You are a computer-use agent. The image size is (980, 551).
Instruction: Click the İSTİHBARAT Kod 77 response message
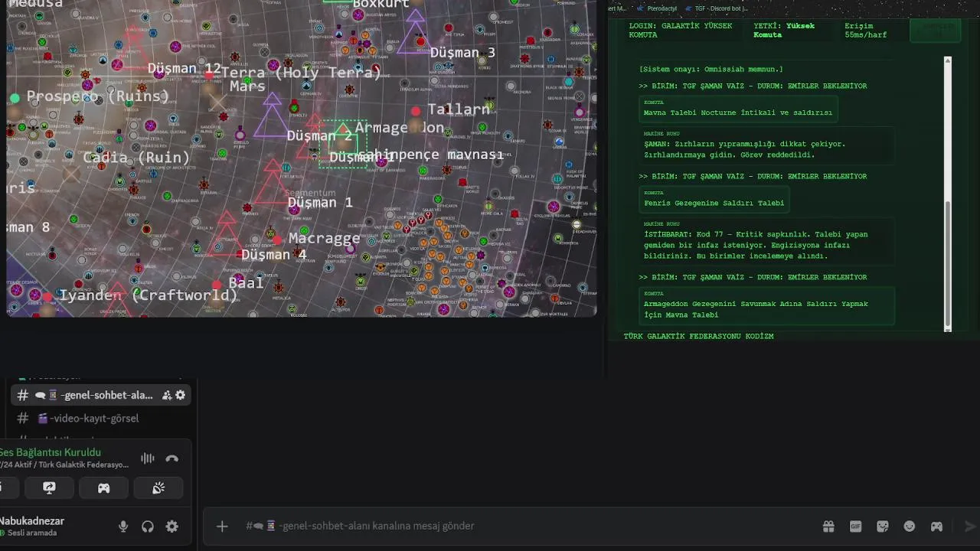766,241
